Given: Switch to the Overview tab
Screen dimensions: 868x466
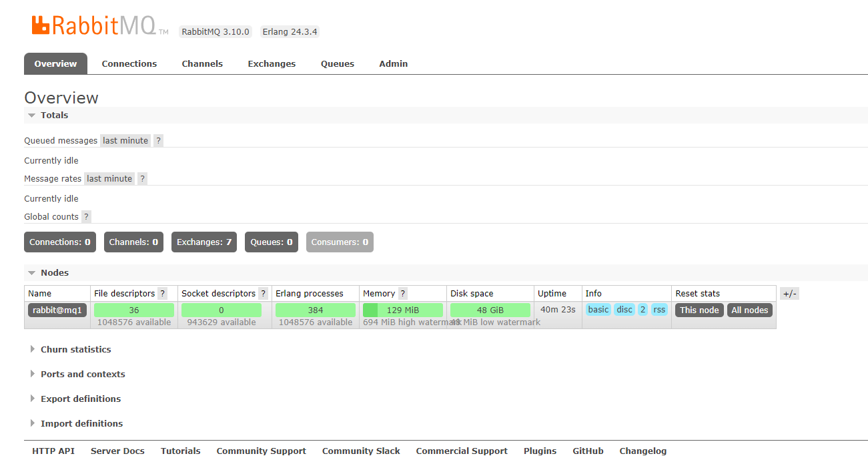Looking at the screenshot, I should point(55,64).
